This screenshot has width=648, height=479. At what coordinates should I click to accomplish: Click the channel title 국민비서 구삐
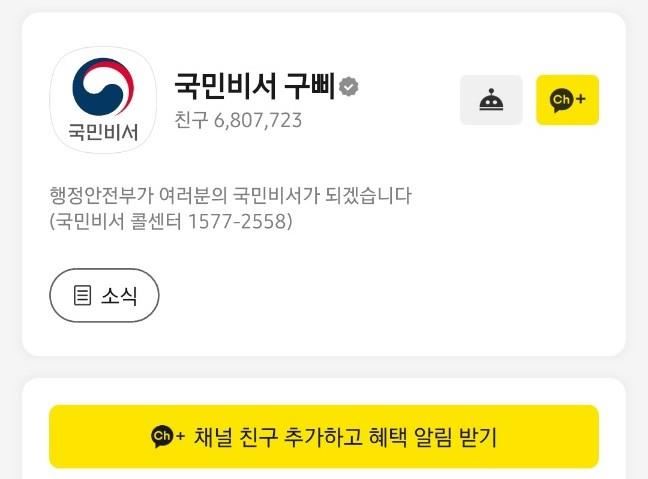[x=254, y=86]
